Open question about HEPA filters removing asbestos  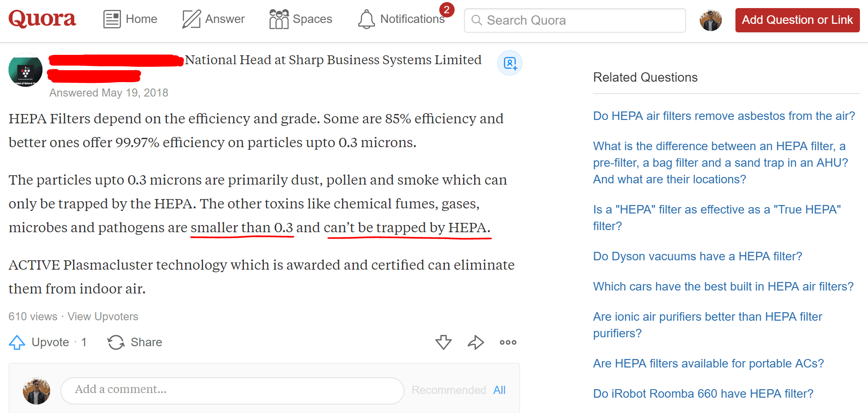pos(724,116)
